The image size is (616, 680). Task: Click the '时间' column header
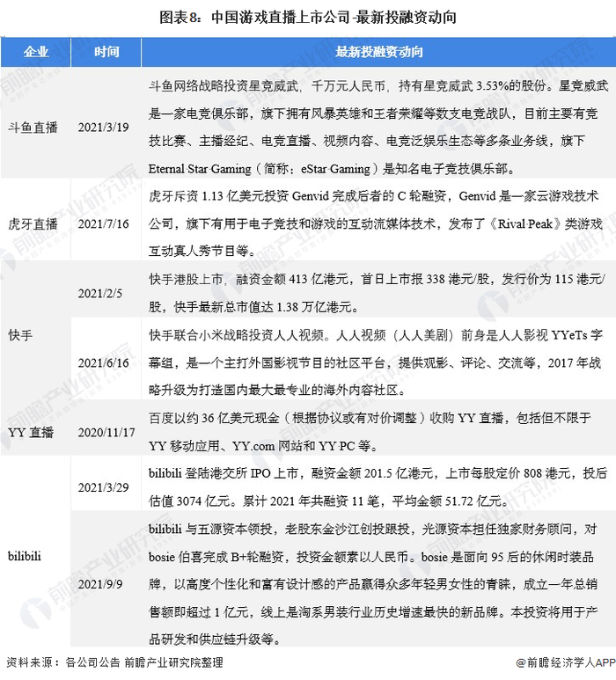click(106, 52)
